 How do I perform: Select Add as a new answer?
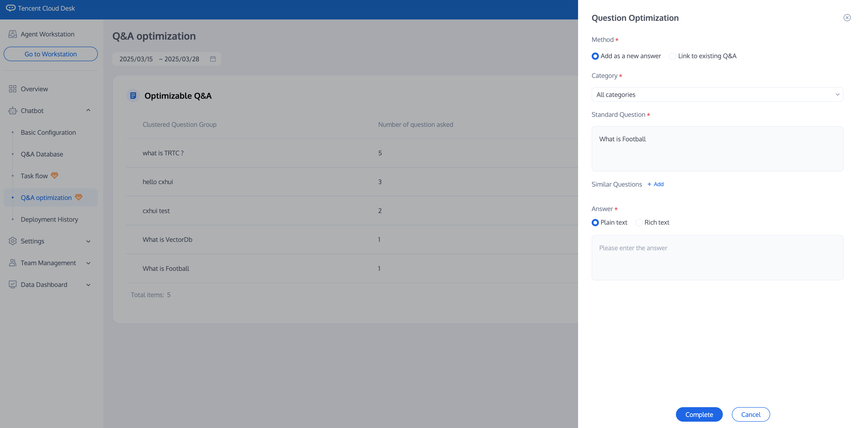point(595,56)
